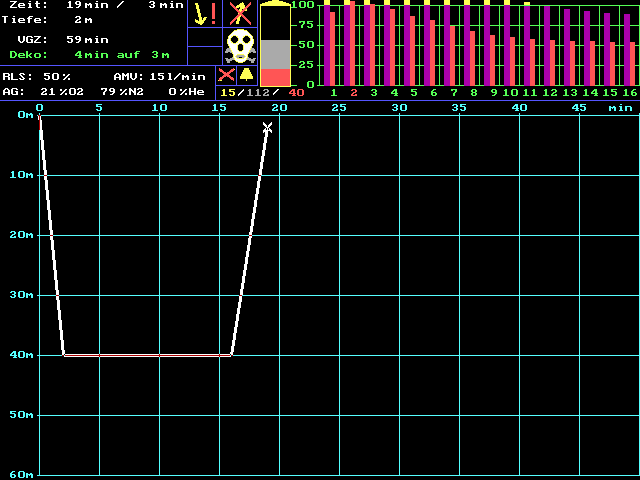Click tissue compartment 1 saturation bar
This screenshot has width=640, height=480.
330,46
